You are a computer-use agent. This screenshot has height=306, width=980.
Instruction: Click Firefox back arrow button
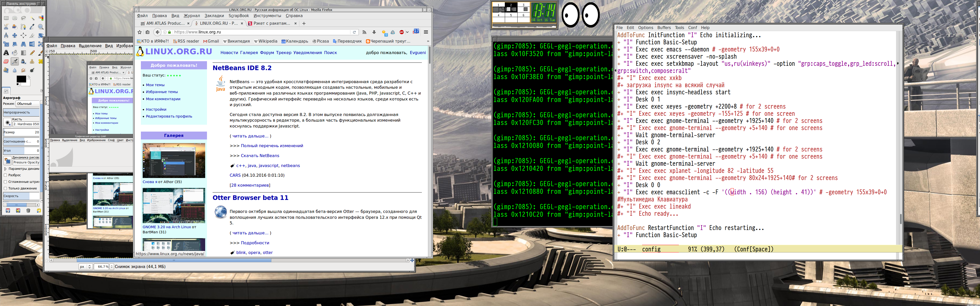(157, 32)
